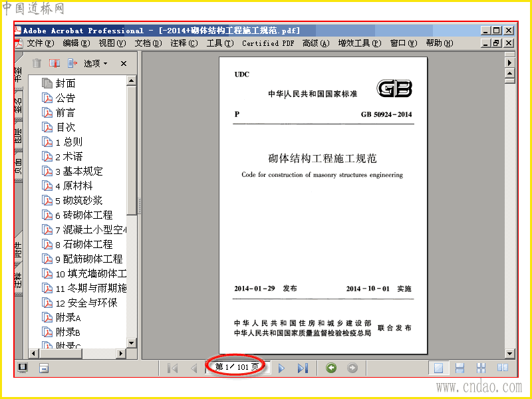Switch to single page layout view

(438, 368)
